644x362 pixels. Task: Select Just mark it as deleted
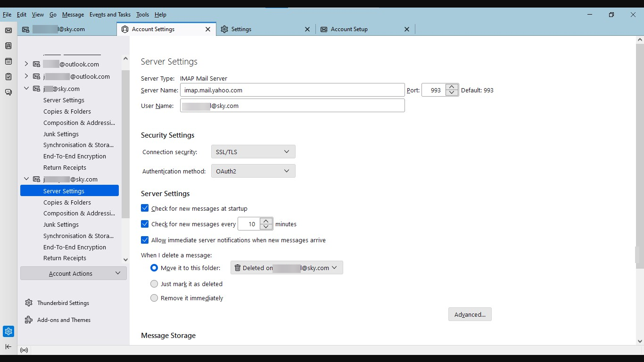(x=154, y=284)
